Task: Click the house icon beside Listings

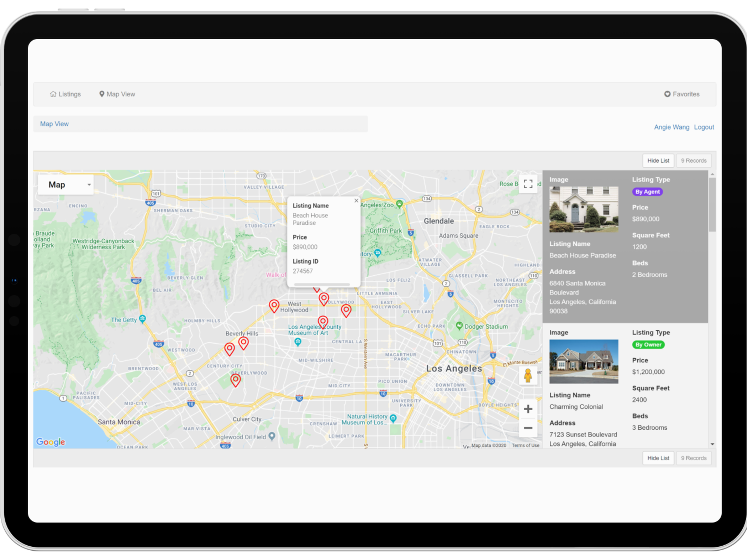Action: 53,94
